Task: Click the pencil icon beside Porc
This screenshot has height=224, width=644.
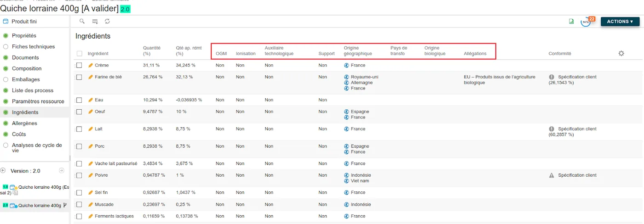Action: point(91,146)
